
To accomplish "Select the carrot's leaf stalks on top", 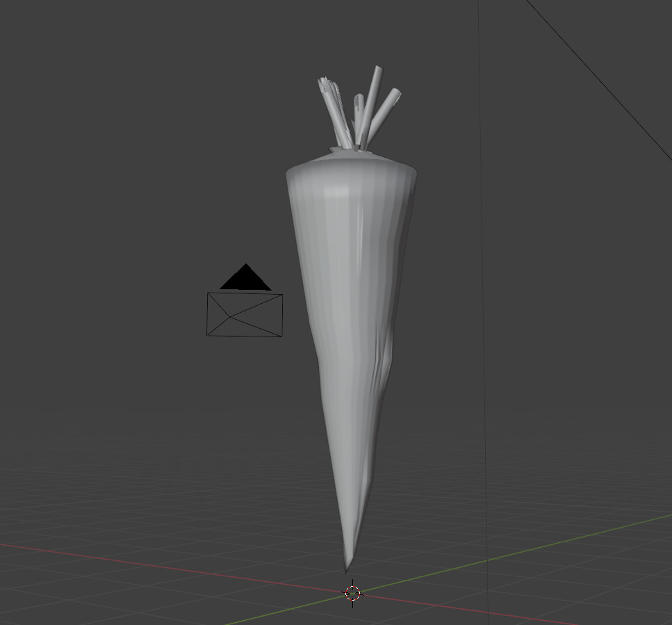I will [x=359, y=108].
